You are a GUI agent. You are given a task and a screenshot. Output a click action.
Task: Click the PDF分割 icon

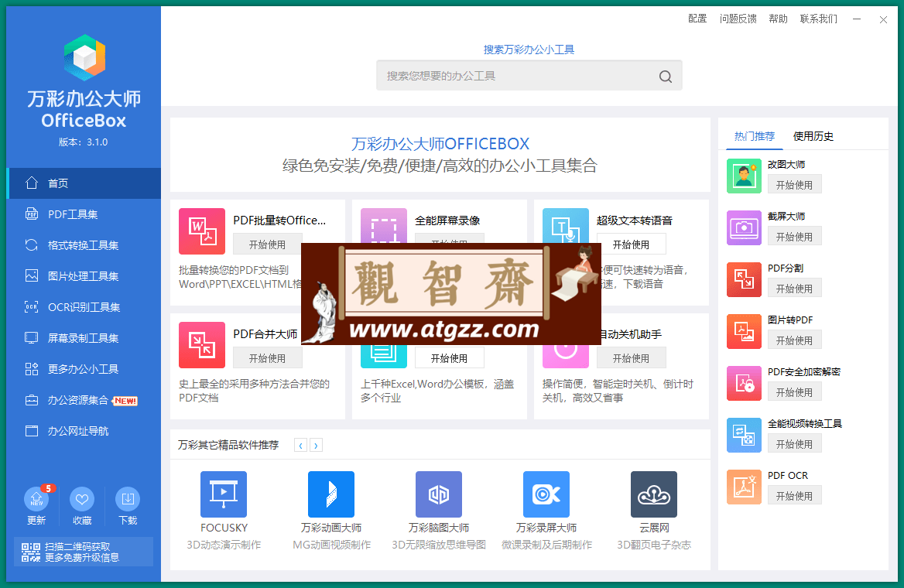744,279
